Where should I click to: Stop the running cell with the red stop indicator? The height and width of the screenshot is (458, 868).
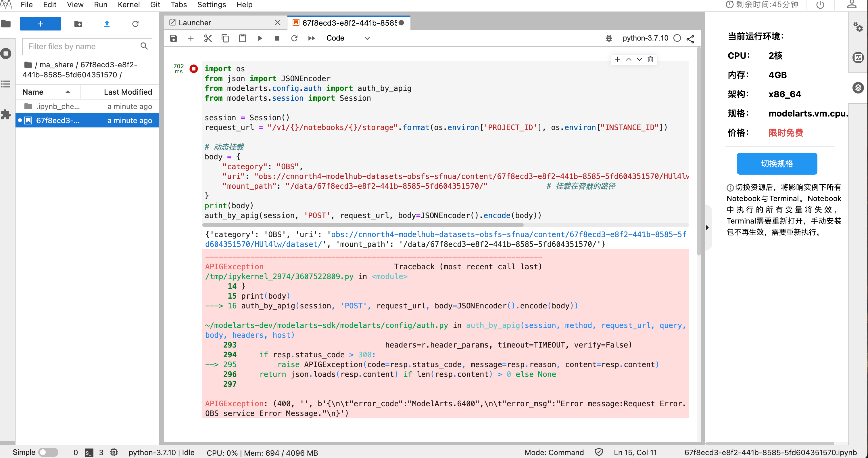click(193, 69)
